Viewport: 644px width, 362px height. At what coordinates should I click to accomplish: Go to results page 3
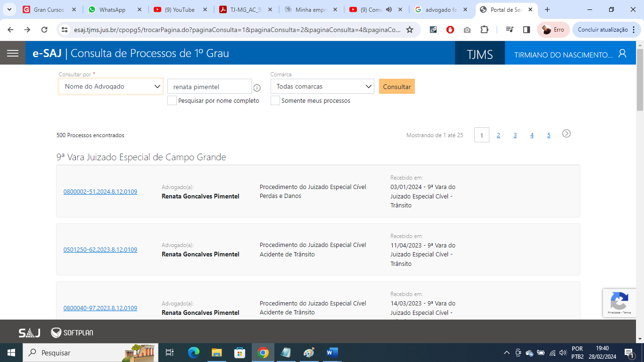pyautogui.click(x=515, y=135)
